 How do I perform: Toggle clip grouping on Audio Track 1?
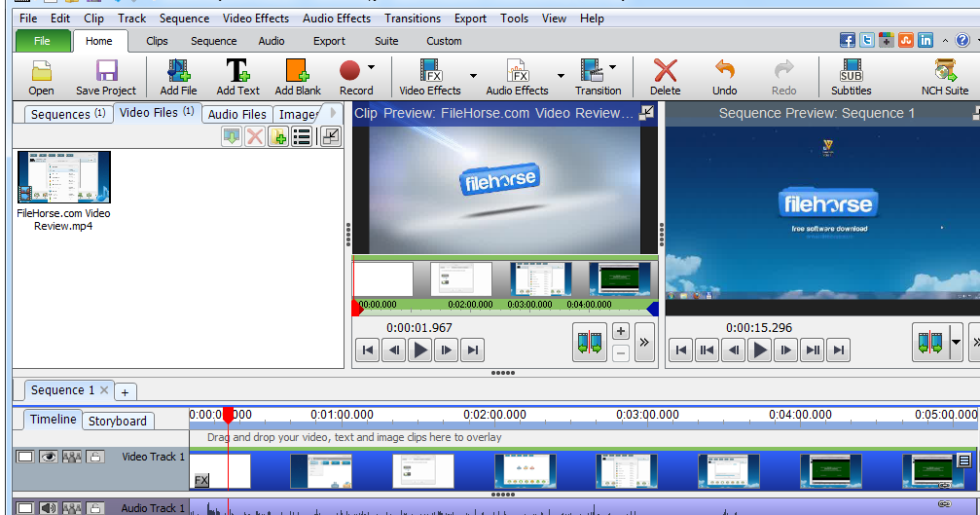click(72, 508)
